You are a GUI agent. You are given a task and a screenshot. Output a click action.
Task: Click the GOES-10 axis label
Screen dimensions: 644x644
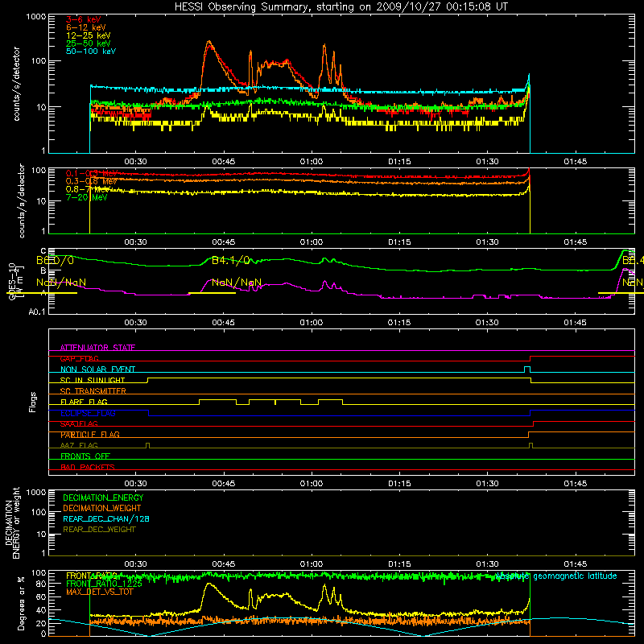[x=12, y=282]
